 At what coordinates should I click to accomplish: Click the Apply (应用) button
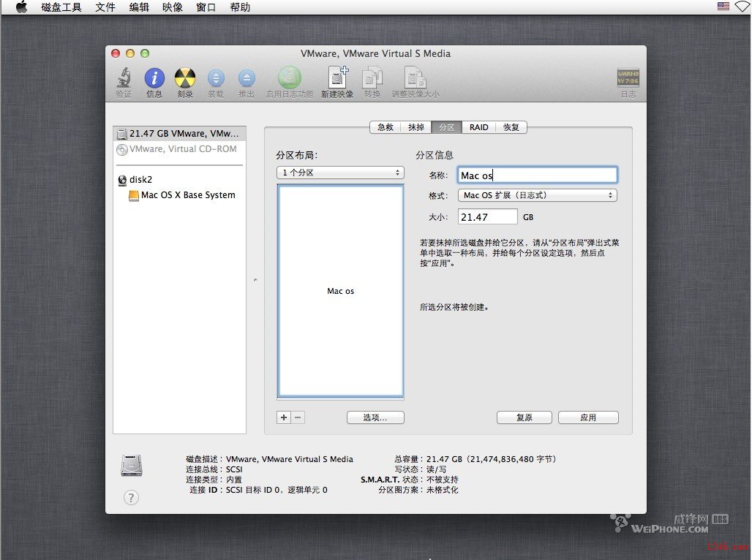point(588,417)
